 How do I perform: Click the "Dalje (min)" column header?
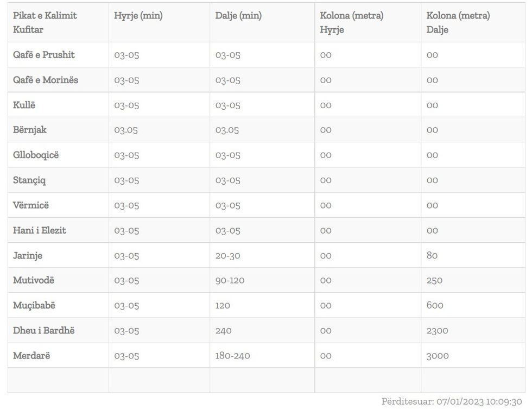(x=238, y=16)
